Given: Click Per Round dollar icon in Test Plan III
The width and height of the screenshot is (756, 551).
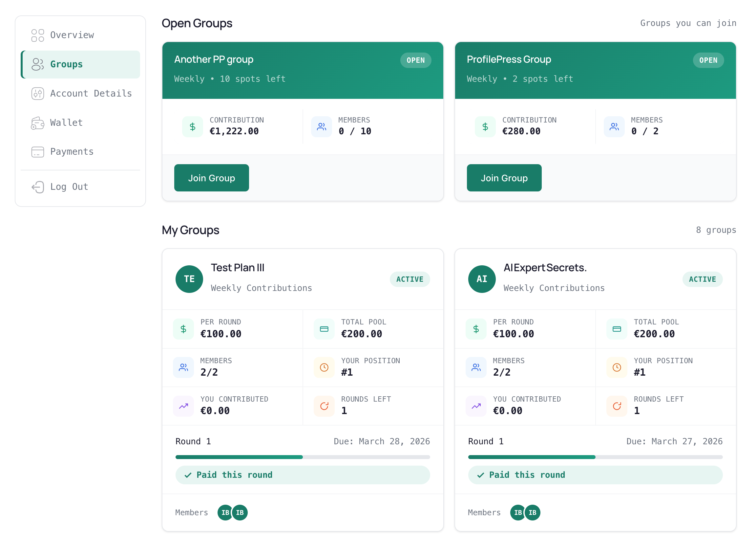Looking at the screenshot, I should (x=183, y=329).
